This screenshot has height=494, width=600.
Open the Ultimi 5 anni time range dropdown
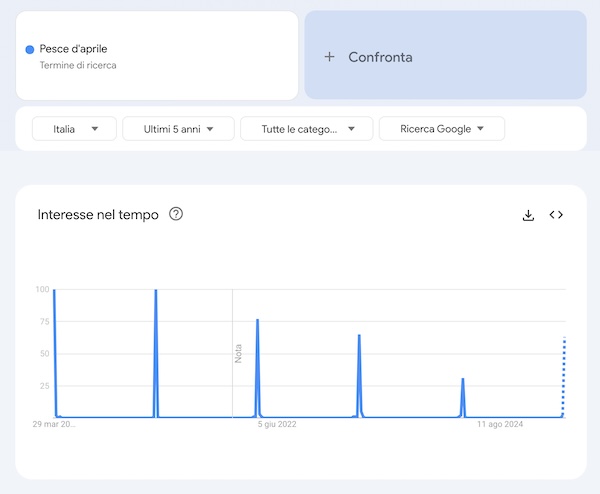click(x=178, y=129)
